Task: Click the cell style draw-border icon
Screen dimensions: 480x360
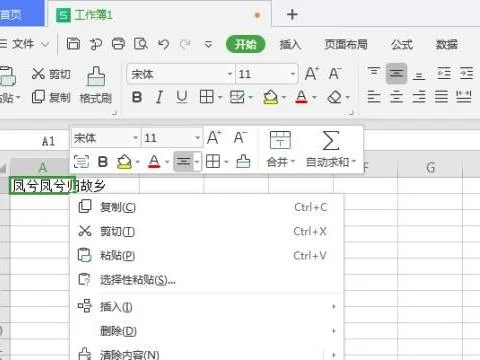Action: click(x=237, y=97)
